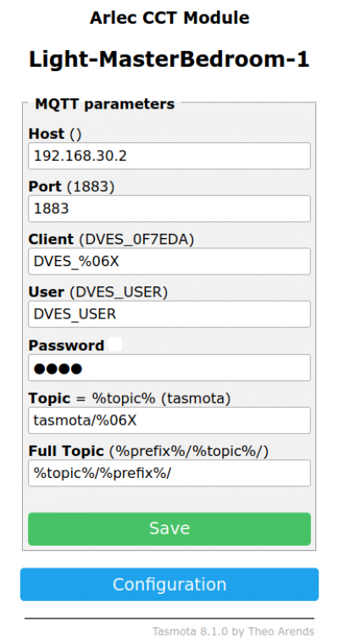Focus the Port field containing 1883
339x644 pixels.
pyautogui.click(x=169, y=208)
